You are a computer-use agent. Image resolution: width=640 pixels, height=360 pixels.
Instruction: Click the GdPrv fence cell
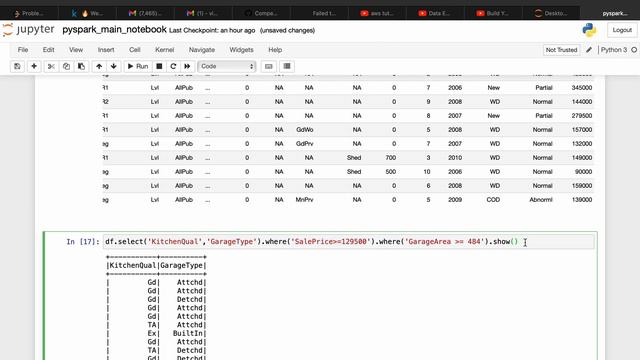(305, 144)
